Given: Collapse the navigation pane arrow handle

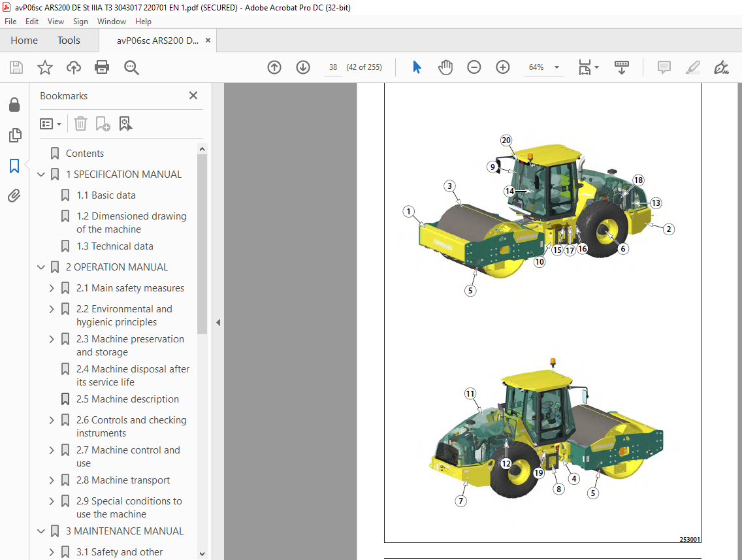Looking at the screenshot, I should tap(218, 322).
